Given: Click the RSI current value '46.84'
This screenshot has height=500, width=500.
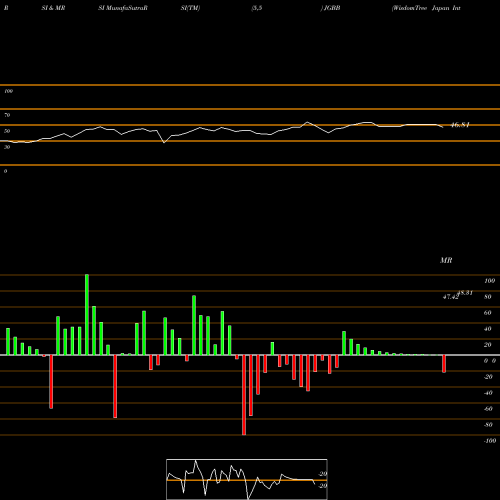Looking at the screenshot, I should pyautogui.click(x=460, y=125).
